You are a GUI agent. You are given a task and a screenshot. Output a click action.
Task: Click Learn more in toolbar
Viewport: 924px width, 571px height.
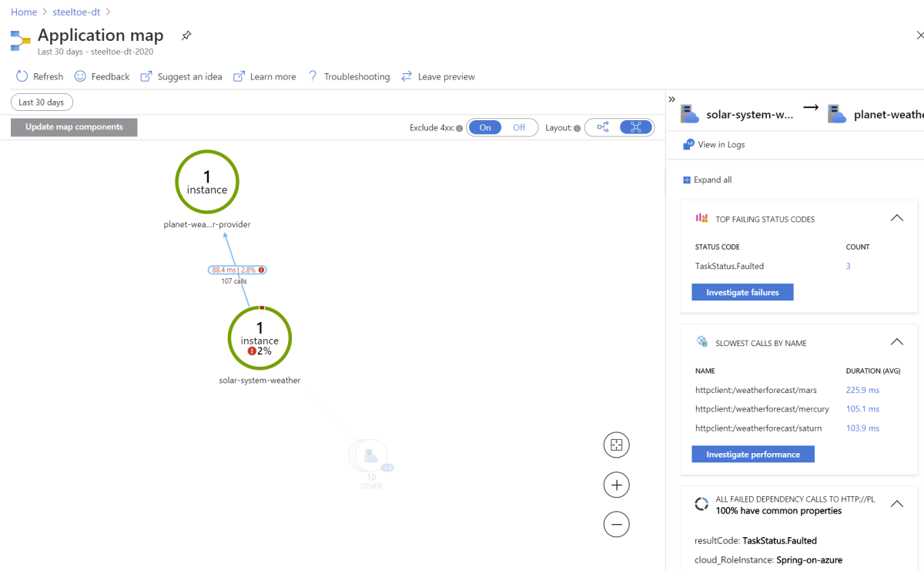click(264, 76)
